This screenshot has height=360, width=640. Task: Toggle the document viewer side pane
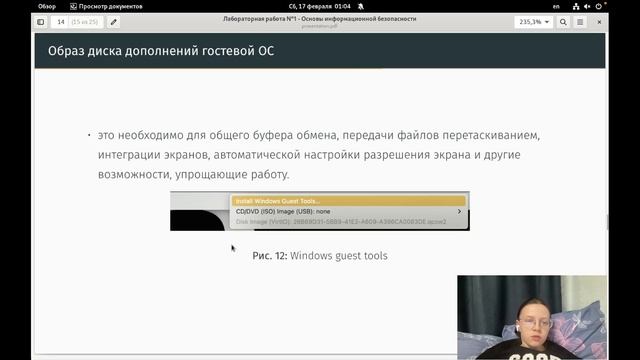pyautogui.click(x=40, y=22)
